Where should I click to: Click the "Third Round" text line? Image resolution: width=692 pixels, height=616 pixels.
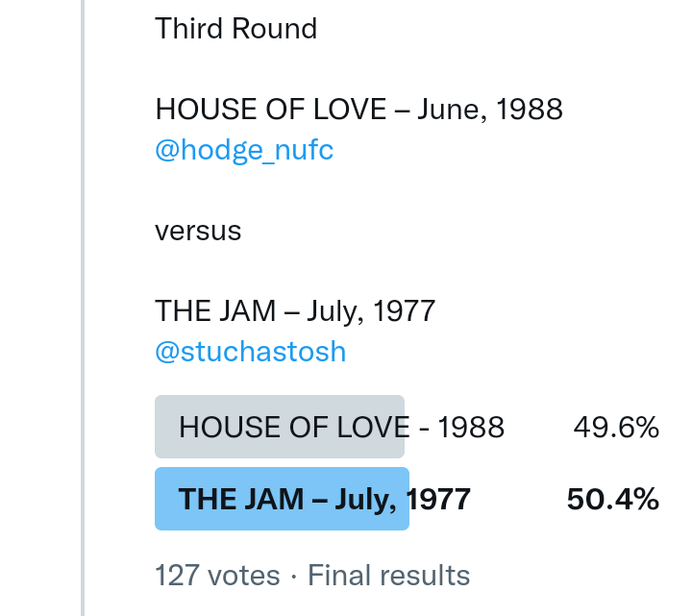(235, 29)
